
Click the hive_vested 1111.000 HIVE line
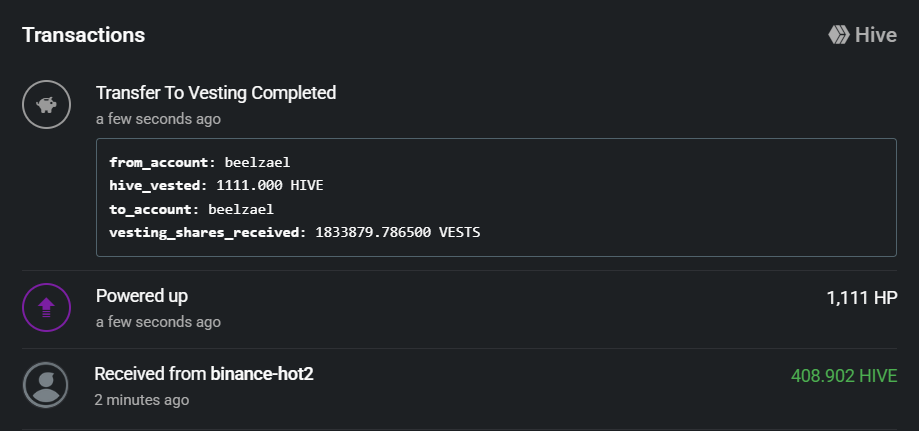(216, 185)
